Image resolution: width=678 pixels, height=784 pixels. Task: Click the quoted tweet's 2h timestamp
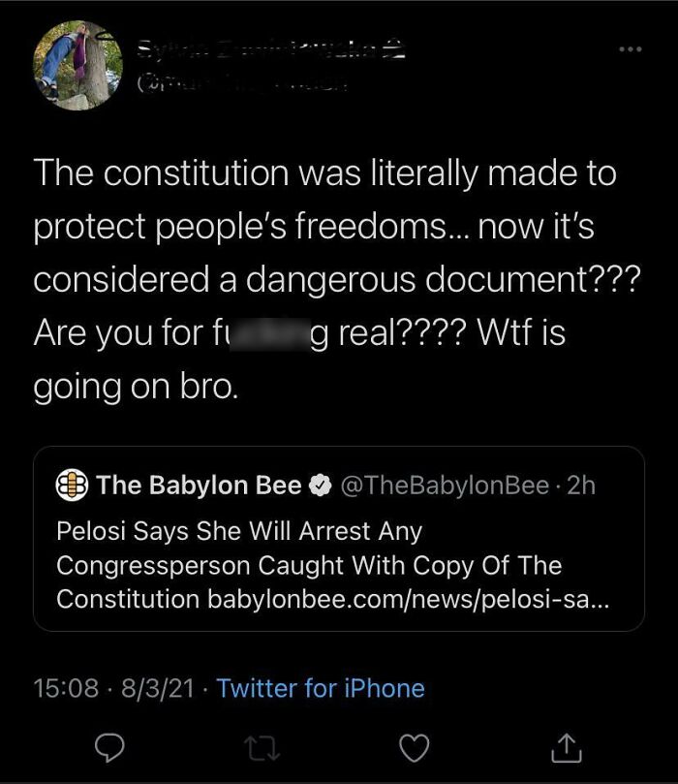[581, 486]
